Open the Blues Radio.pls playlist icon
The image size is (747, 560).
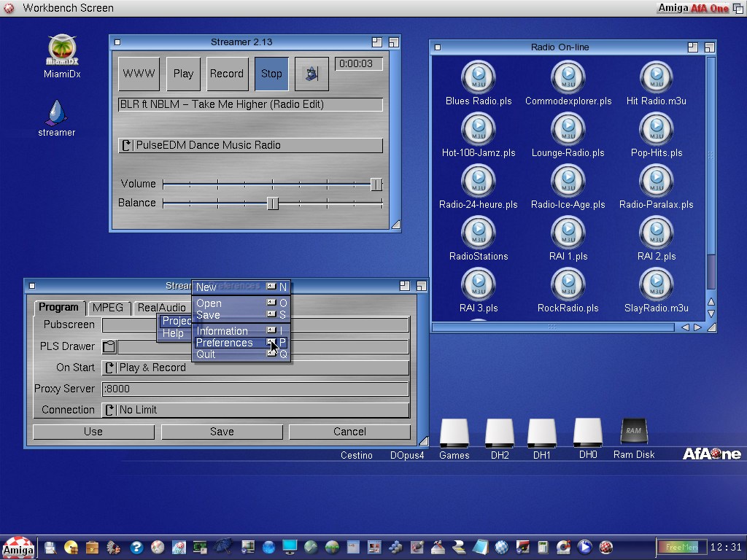click(479, 77)
